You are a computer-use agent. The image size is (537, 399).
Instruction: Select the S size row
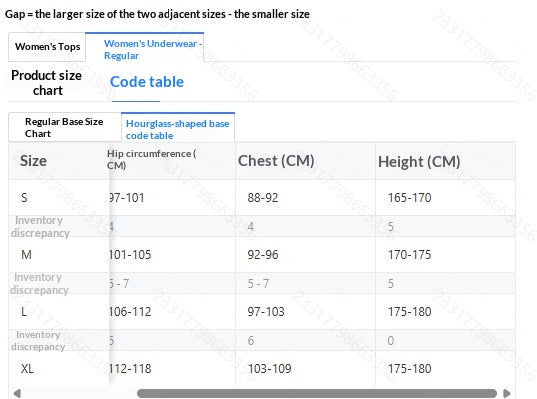coord(262,198)
